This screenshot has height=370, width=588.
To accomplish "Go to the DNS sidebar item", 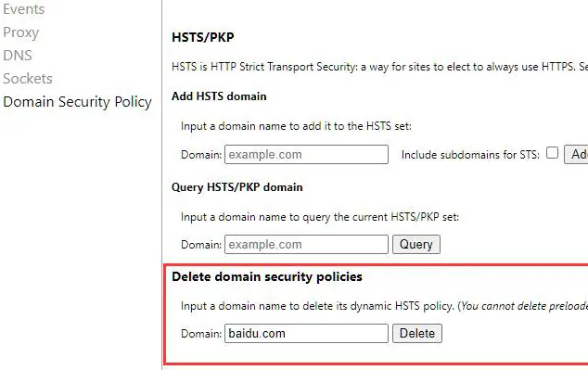I will point(18,56).
